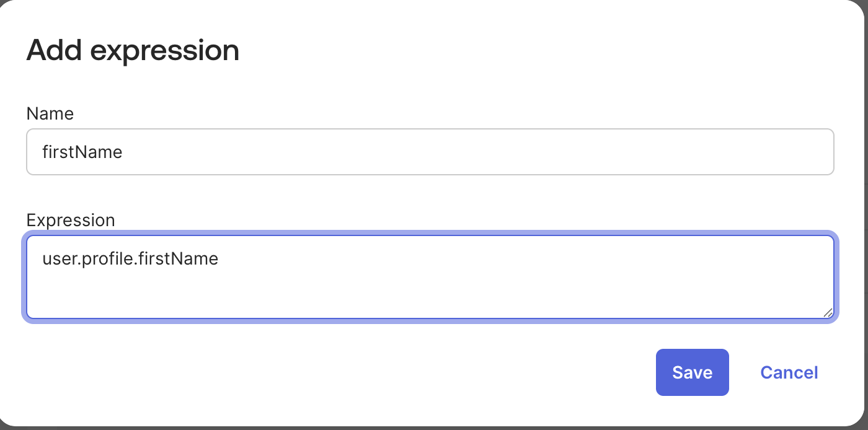Click the Name field label
Screen dimensions: 868x430
point(50,114)
